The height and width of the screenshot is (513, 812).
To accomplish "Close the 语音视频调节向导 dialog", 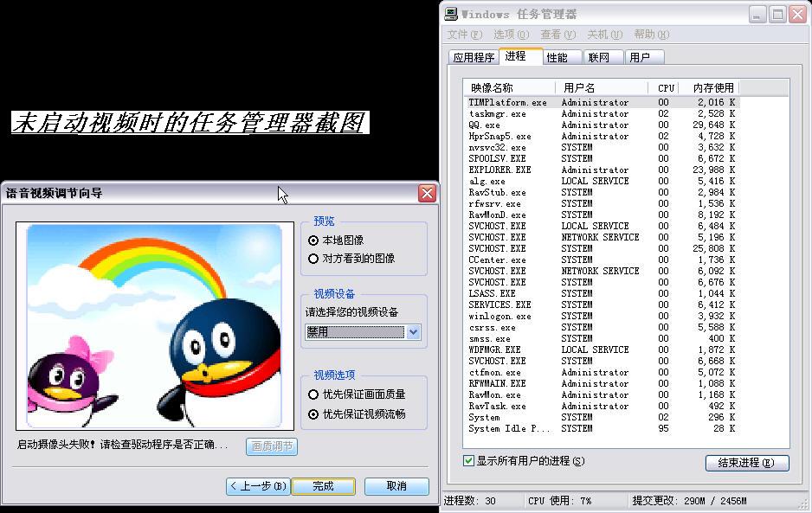I will pyautogui.click(x=428, y=194).
